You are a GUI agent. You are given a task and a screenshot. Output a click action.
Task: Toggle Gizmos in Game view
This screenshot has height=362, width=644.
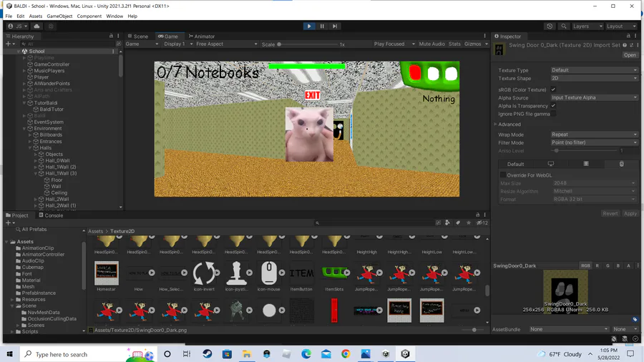(473, 44)
